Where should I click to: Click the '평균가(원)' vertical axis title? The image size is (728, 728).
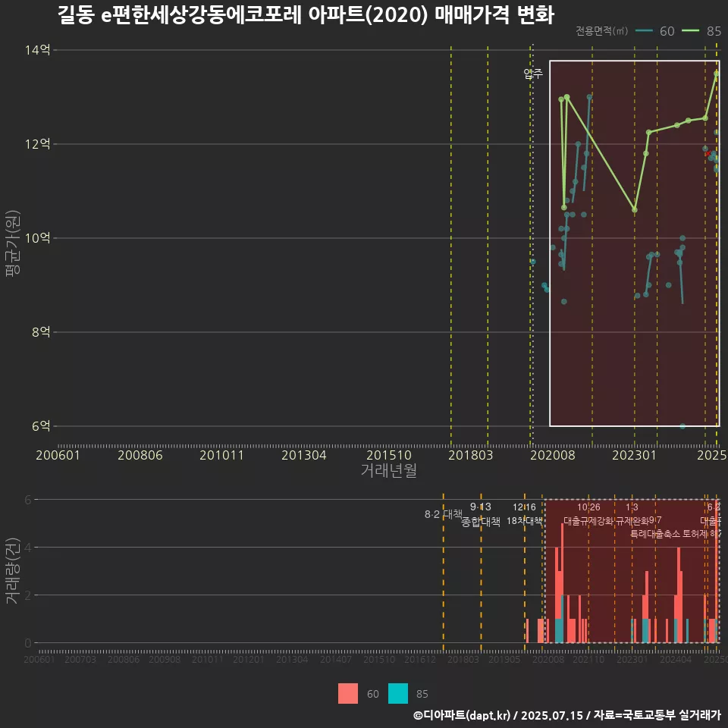[x=13, y=243]
